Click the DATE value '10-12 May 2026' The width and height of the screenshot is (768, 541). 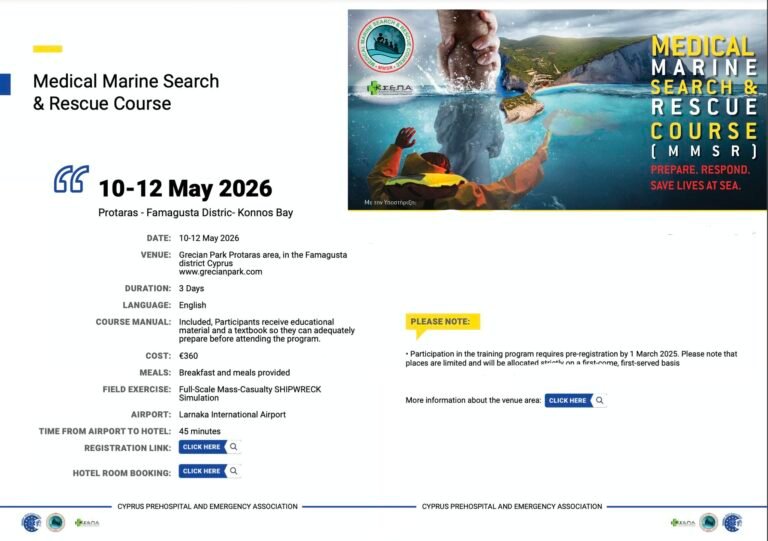(x=209, y=238)
